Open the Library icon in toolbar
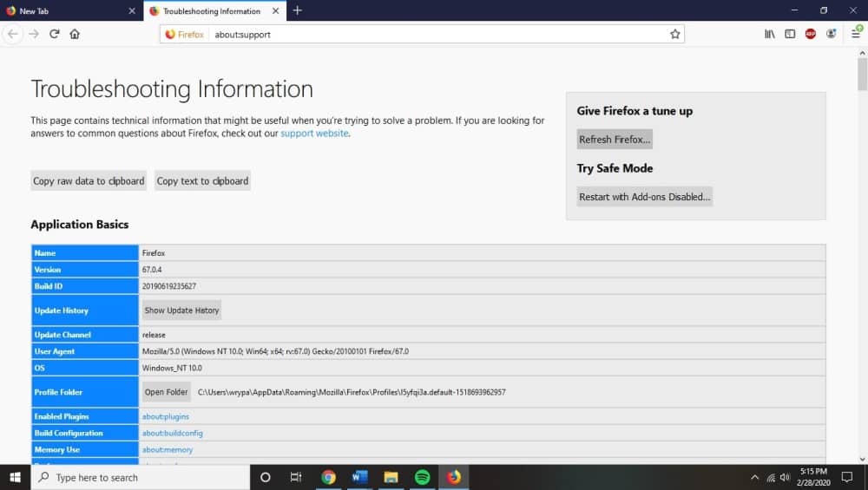 click(769, 34)
